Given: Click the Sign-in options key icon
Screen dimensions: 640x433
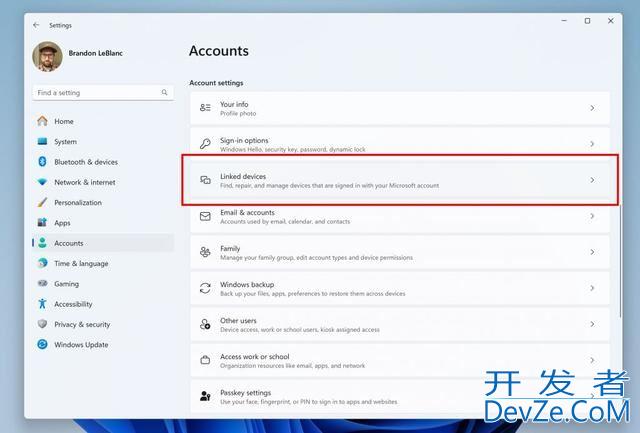Looking at the screenshot, I should pos(205,144).
